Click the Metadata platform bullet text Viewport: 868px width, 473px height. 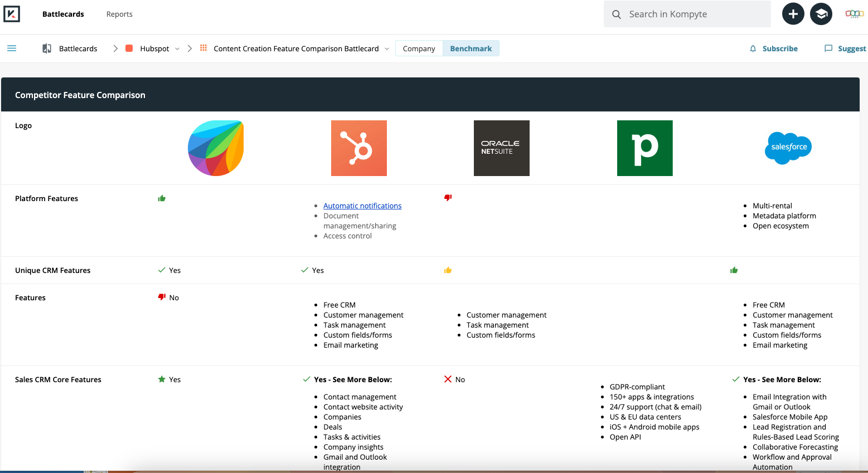click(784, 216)
